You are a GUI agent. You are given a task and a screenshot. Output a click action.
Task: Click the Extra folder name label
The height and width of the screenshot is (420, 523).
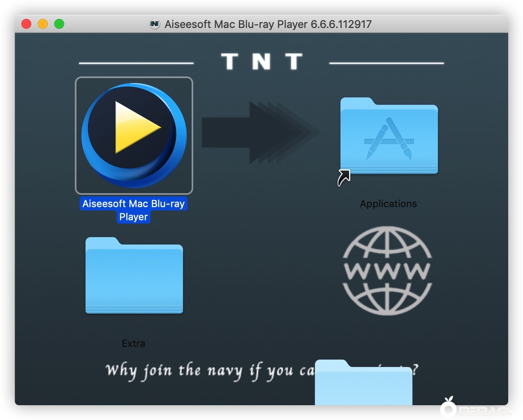coord(133,344)
